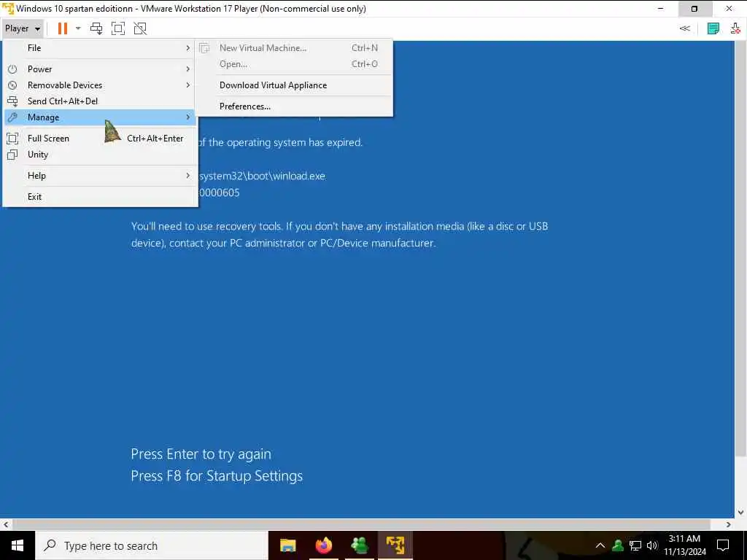Open the Windows Start button
The width and height of the screenshot is (747, 560).
coord(18,545)
